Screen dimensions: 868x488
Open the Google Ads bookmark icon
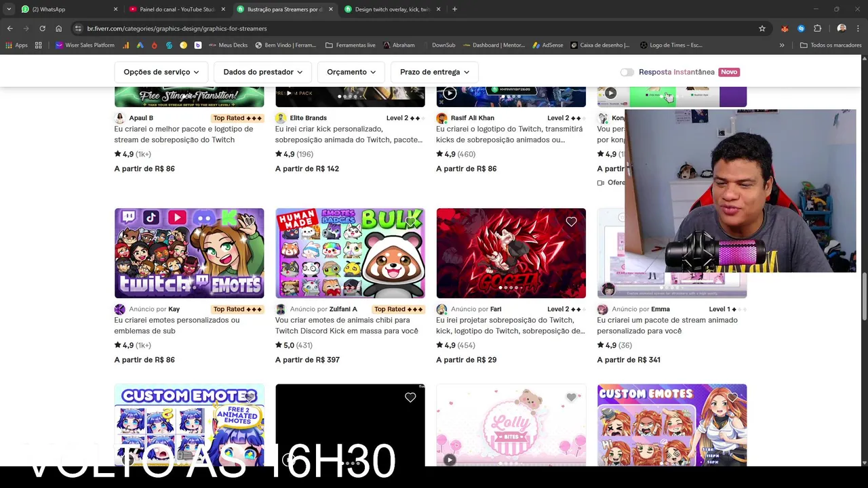(x=140, y=45)
